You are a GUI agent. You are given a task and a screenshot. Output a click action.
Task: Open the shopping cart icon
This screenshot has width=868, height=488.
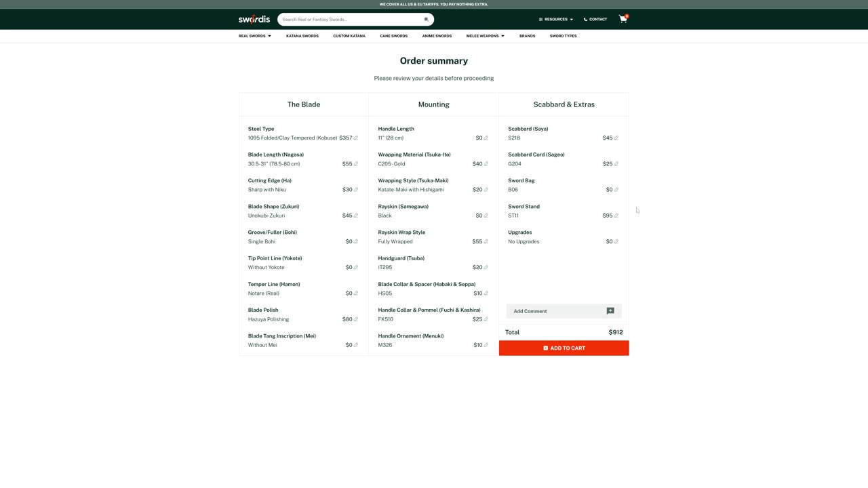623,19
